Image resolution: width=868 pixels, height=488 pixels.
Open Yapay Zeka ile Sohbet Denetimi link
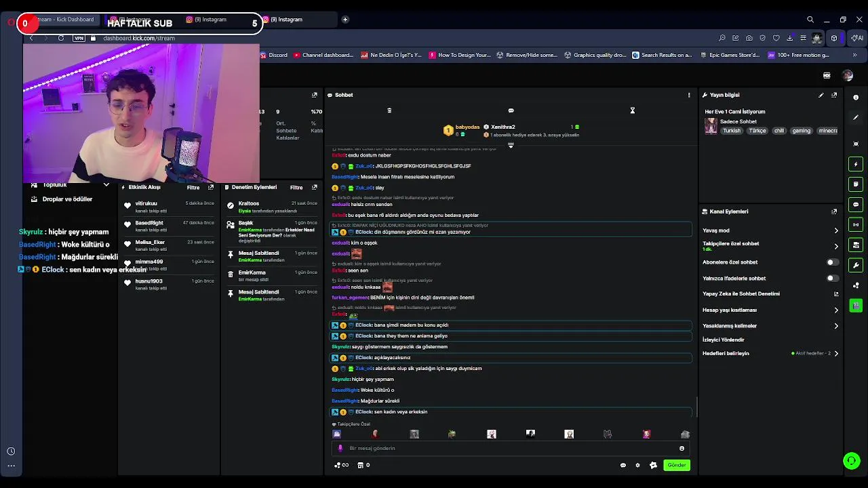(770, 294)
